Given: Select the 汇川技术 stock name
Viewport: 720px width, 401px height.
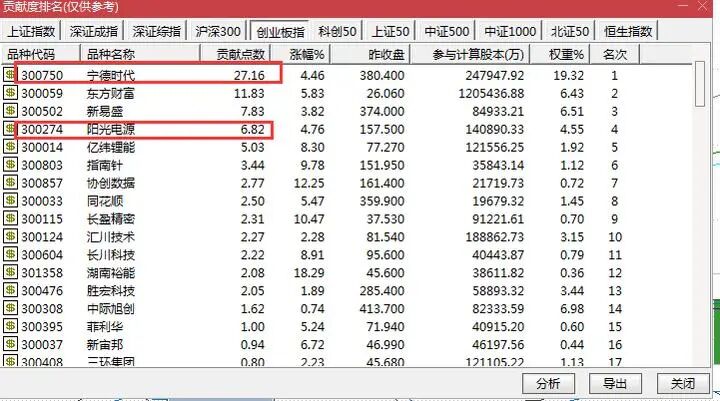Looking at the screenshot, I should point(111,237).
